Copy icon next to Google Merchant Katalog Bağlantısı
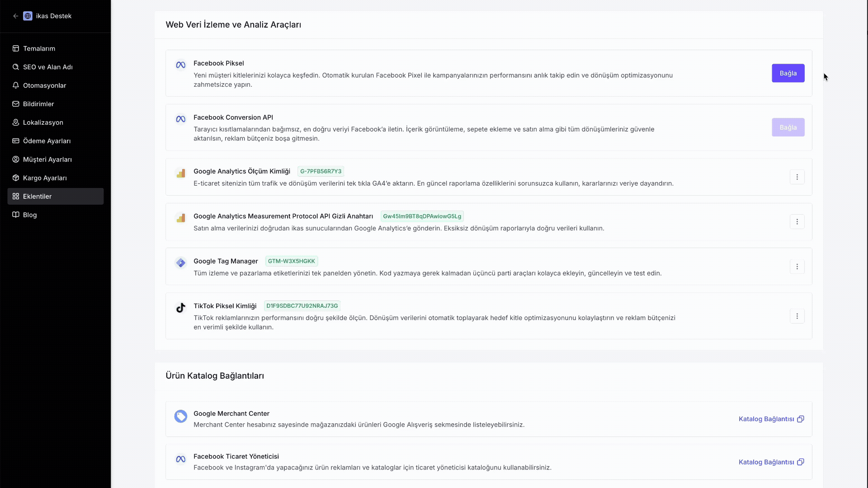Screen dimensions: 868x488 tap(801, 419)
